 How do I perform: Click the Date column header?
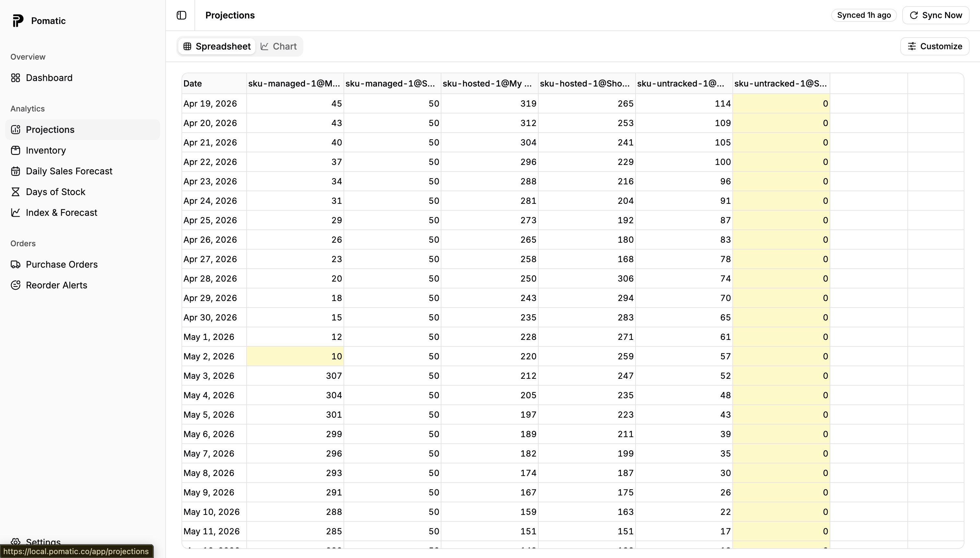click(214, 84)
